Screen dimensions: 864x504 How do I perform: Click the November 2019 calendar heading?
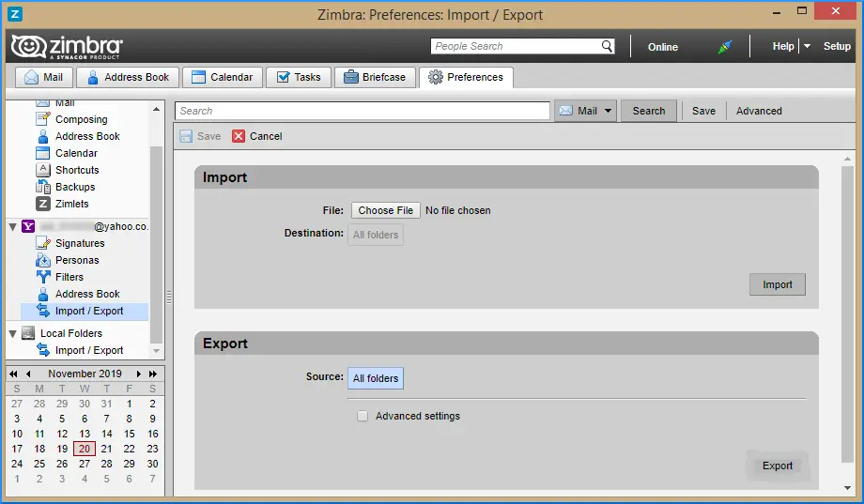85,374
